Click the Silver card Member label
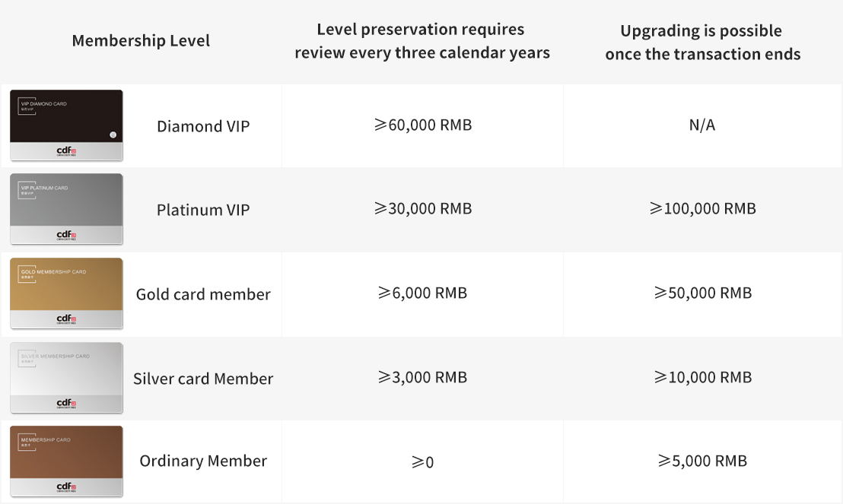Viewport: 843px width, 504px height. coord(203,379)
